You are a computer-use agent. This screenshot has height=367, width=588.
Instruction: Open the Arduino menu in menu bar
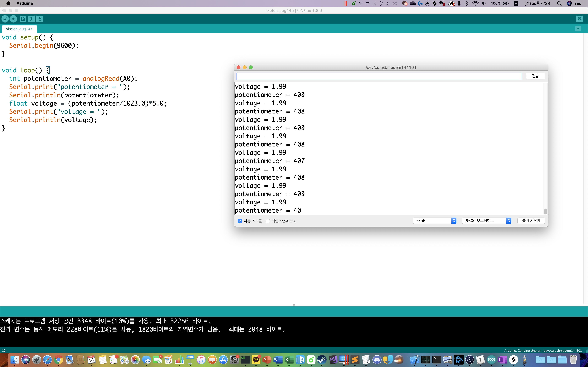coord(25,3)
